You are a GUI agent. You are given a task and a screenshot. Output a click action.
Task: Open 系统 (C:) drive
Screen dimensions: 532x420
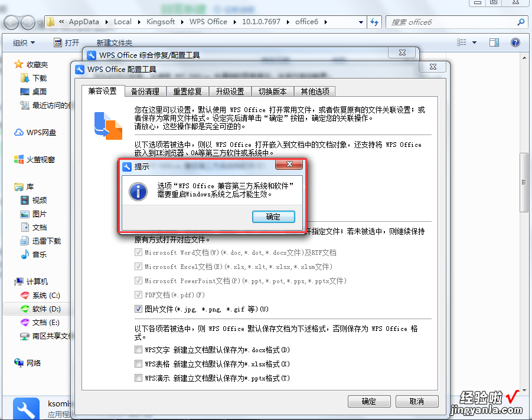point(40,296)
